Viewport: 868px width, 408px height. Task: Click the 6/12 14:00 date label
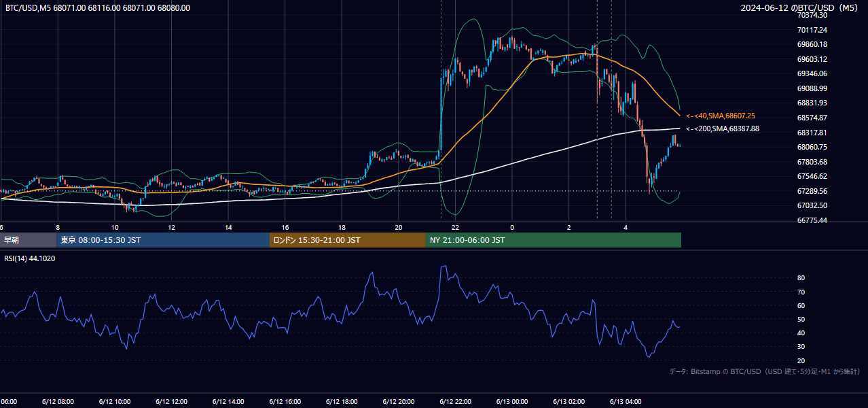pos(228,401)
